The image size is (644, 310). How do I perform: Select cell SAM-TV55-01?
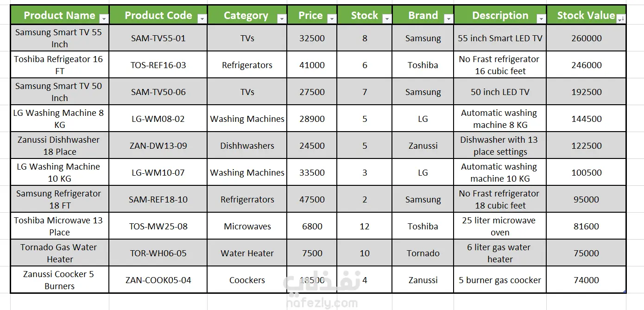pyautogui.click(x=158, y=38)
